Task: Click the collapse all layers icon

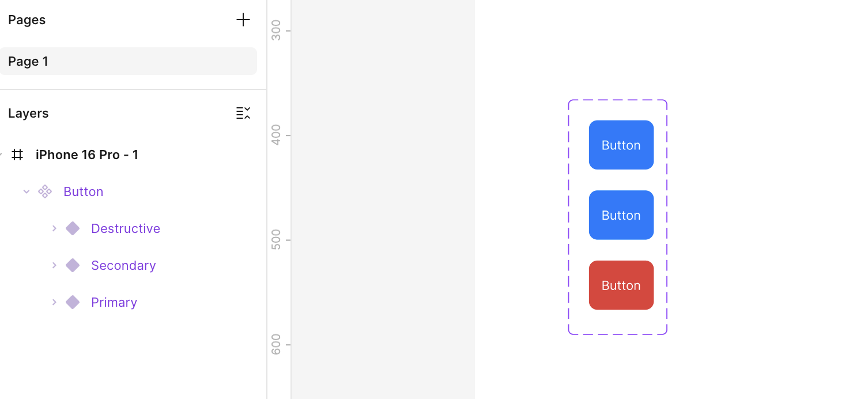Action: pos(243,113)
